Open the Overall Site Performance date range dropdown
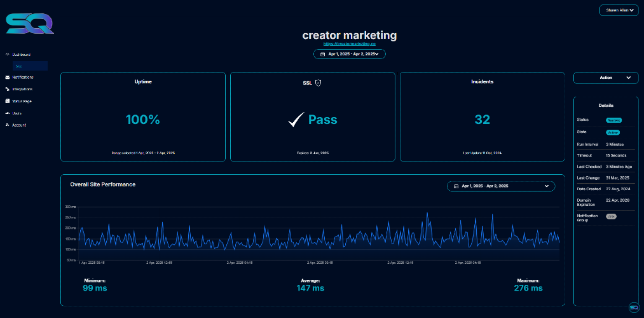 [x=501, y=186]
